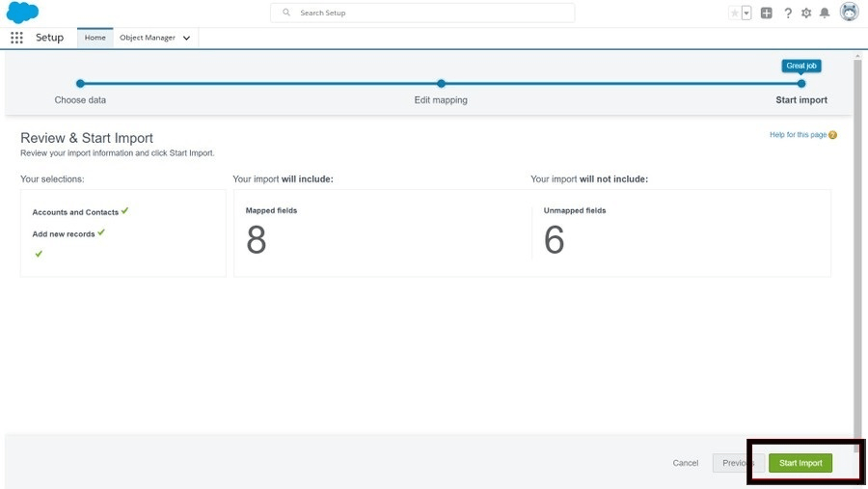Click the Choose data step label
868x489 pixels.
coord(80,100)
